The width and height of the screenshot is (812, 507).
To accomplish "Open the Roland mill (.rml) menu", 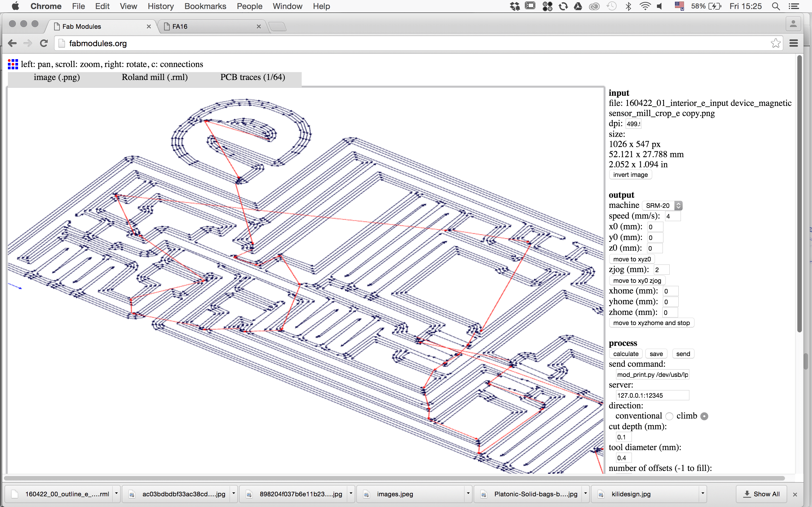I will pyautogui.click(x=154, y=77).
